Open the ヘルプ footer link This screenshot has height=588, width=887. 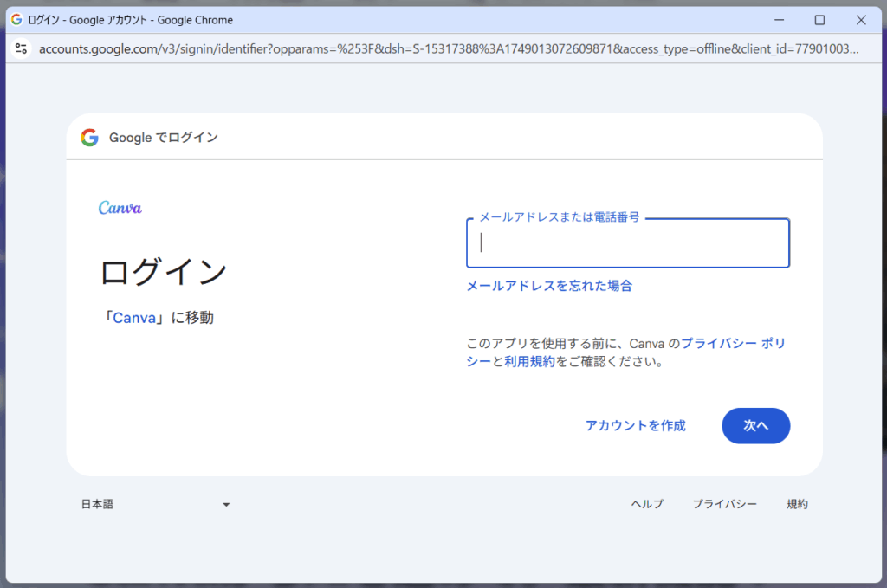tap(648, 504)
